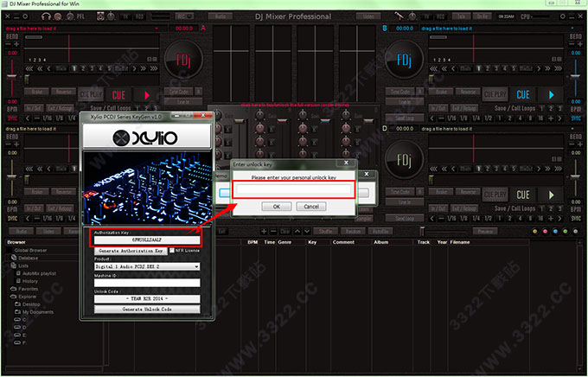Toggle REC button with red indicator
588x377 pixels.
pyautogui.click(x=184, y=16)
